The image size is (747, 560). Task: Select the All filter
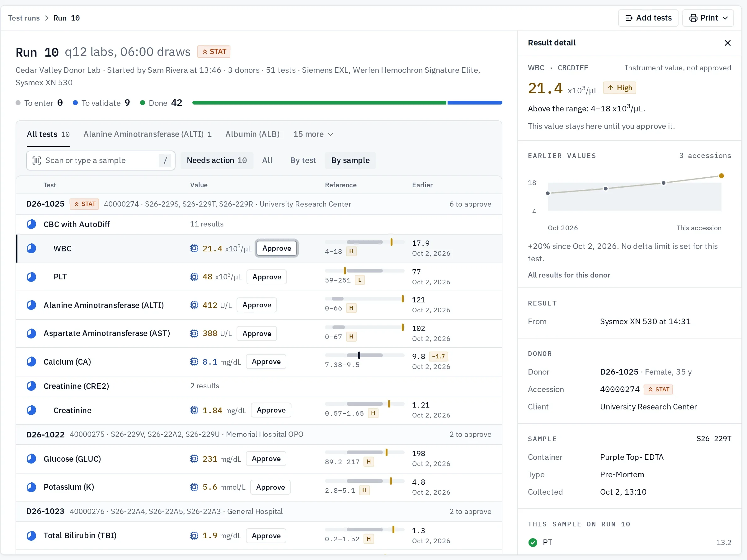(x=267, y=160)
